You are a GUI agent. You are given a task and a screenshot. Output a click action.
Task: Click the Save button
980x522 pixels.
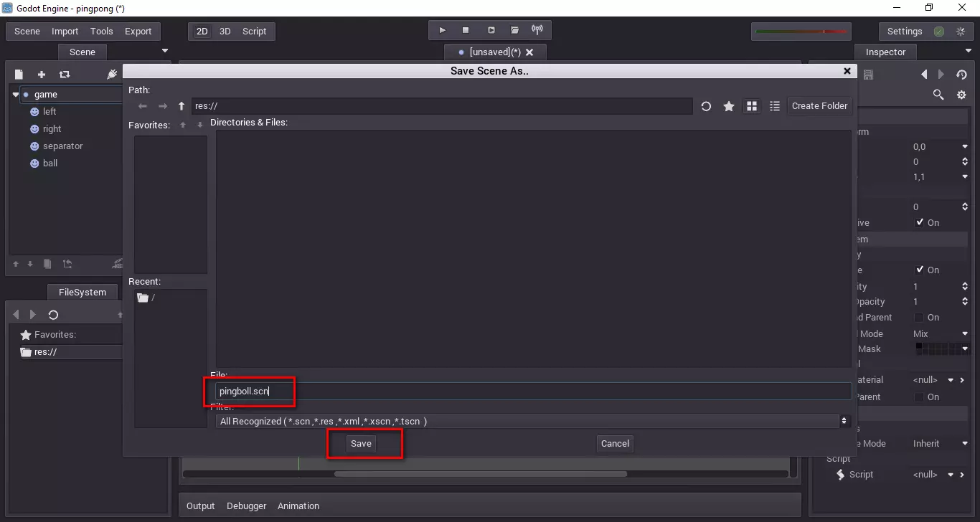361,444
